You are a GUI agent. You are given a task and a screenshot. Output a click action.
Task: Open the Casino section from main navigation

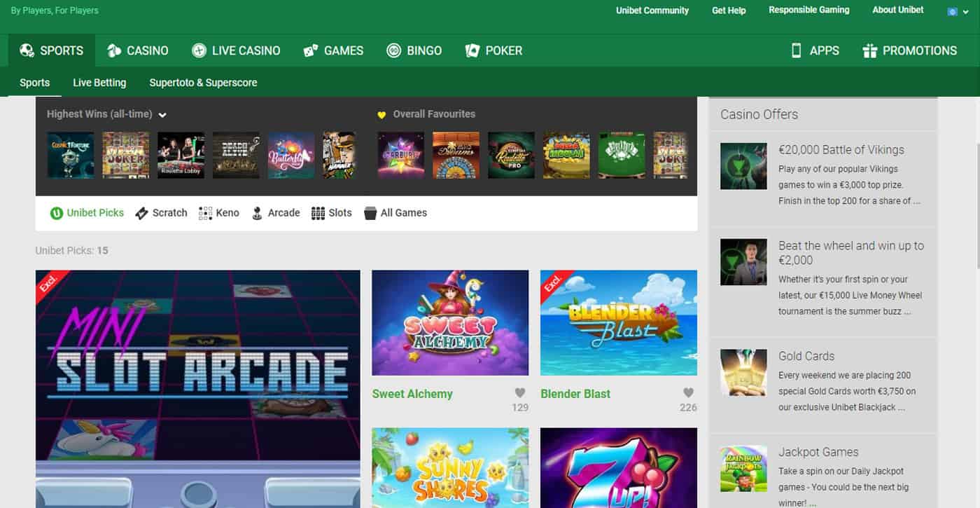[137, 50]
